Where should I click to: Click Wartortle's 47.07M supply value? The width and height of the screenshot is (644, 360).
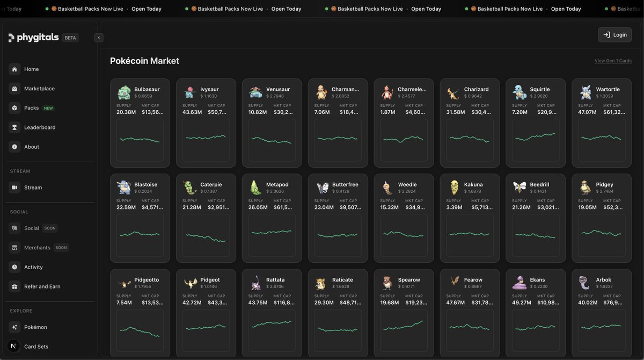[588, 112]
